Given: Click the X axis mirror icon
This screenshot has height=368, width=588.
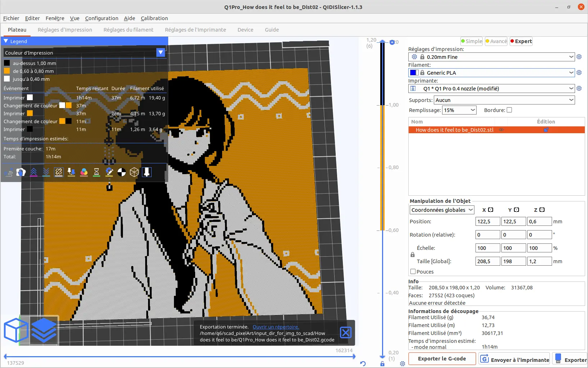Looking at the screenshot, I should [491, 210].
